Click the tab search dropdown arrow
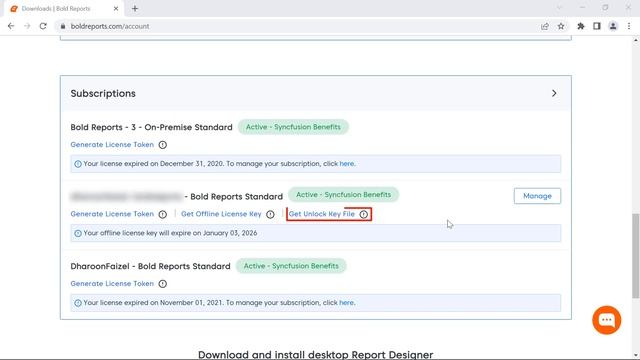The height and width of the screenshot is (360, 640). (559, 8)
